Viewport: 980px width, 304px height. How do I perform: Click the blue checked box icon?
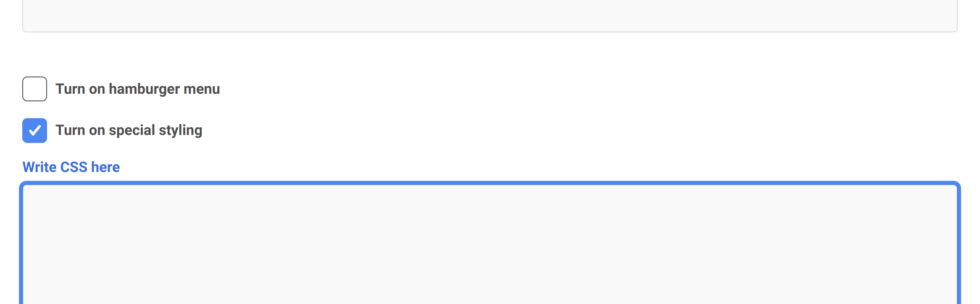(34, 130)
